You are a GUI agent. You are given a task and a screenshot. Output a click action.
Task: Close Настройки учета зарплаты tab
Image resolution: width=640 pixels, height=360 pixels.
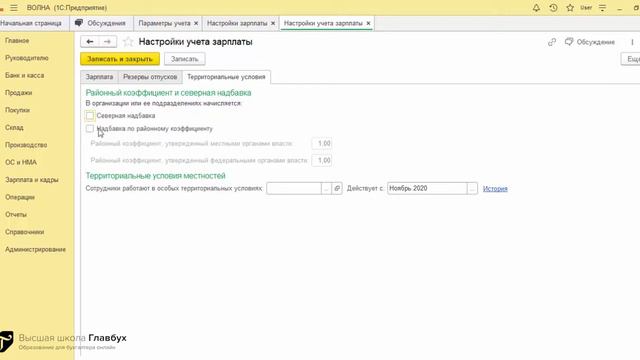pyautogui.click(x=368, y=23)
